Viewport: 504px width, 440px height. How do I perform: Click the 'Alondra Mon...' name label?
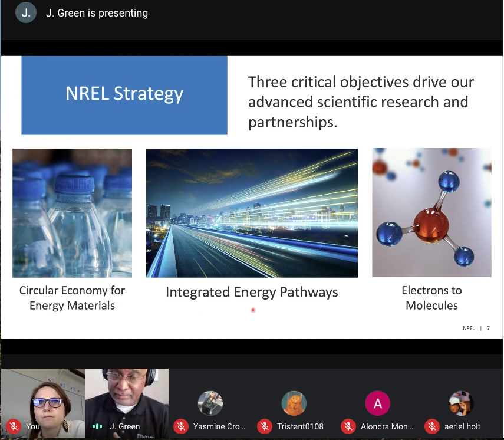click(387, 426)
